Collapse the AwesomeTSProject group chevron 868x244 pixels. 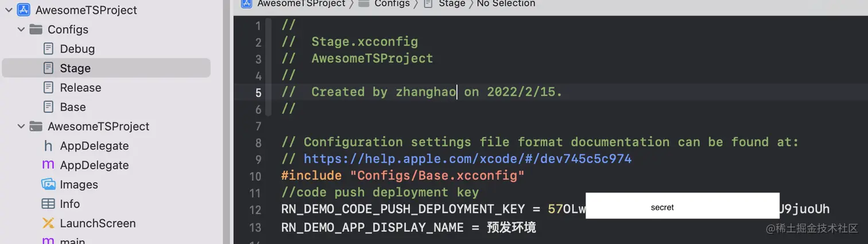(x=21, y=126)
